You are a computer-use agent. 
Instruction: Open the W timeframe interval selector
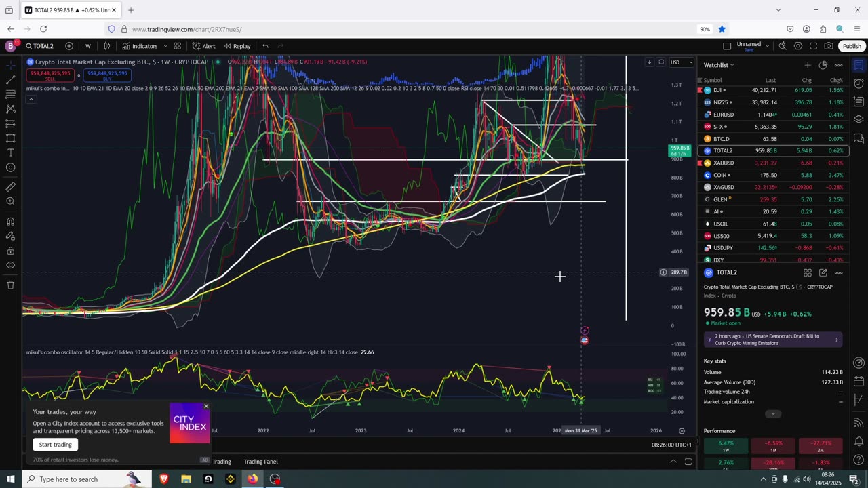(87, 46)
